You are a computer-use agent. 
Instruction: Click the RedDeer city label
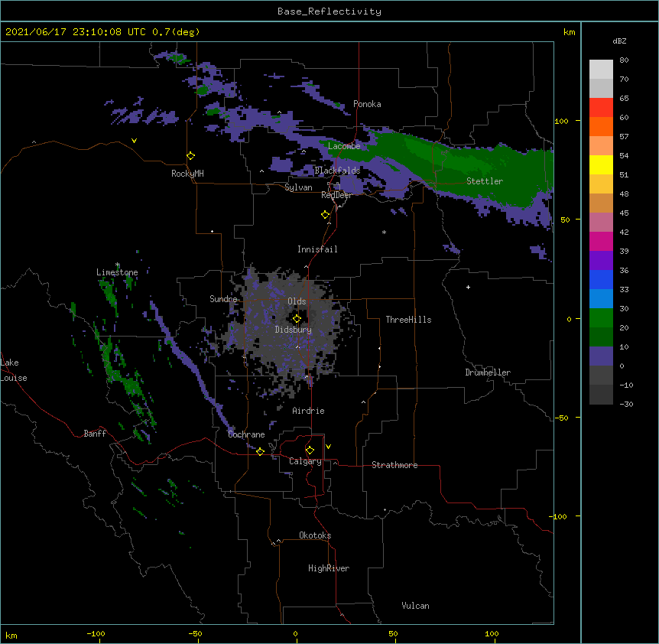pyautogui.click(x=336, y=195)
